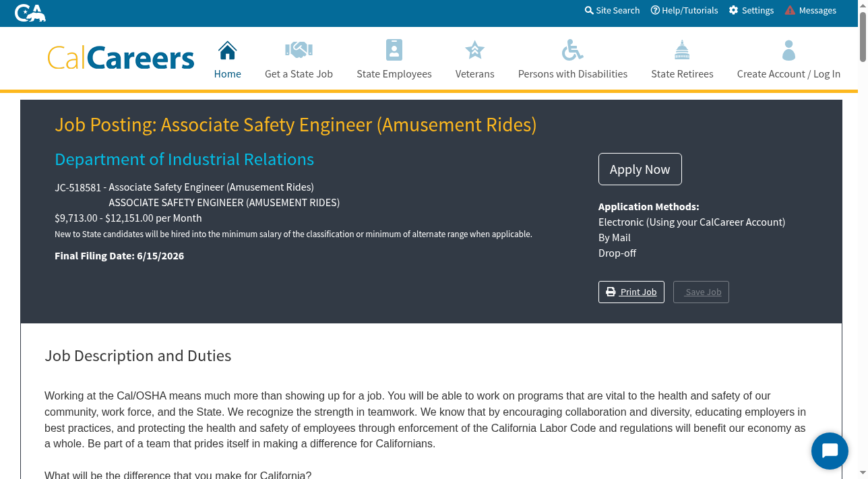Open the CalCareers logo homepage
Screen dimensions: 868x479
point(121,58)
